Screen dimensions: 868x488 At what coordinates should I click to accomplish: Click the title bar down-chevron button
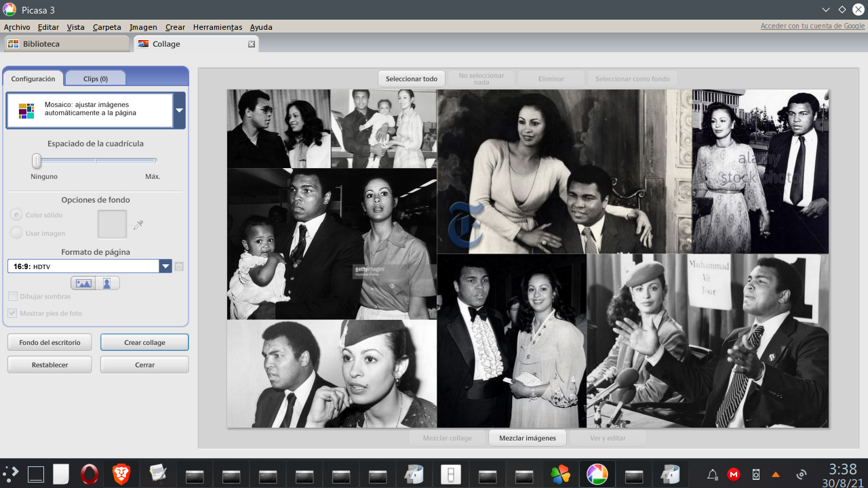click(825, 9)
